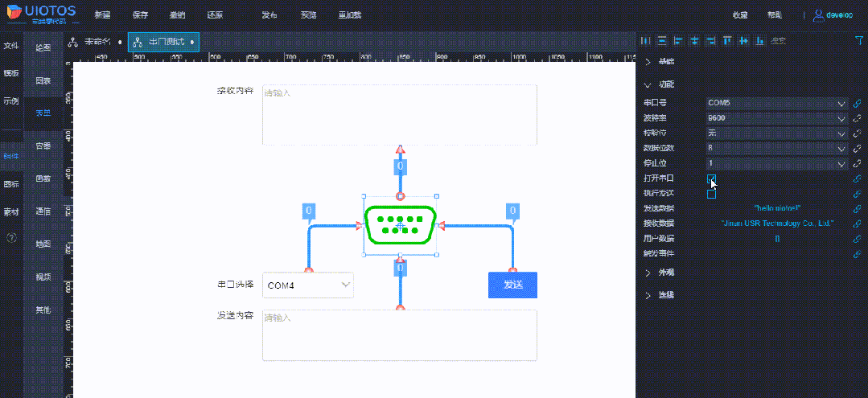Click 还原 in the top menu

(x=216, y=15)
